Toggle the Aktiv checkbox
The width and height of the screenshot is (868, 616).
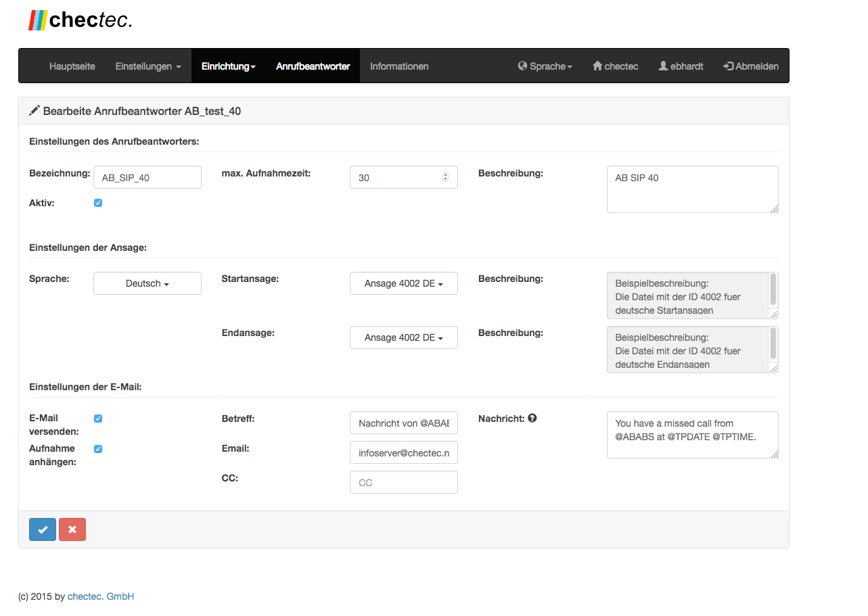point(98,203)
